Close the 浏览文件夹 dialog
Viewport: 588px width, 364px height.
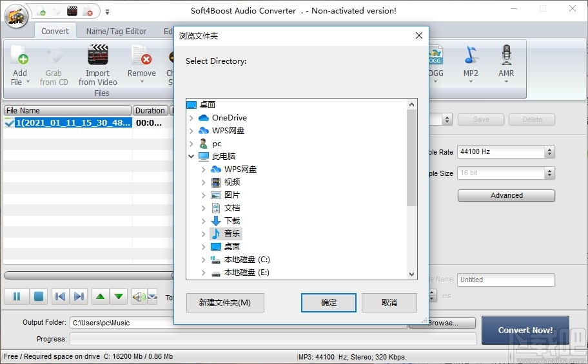click(419, 35)
